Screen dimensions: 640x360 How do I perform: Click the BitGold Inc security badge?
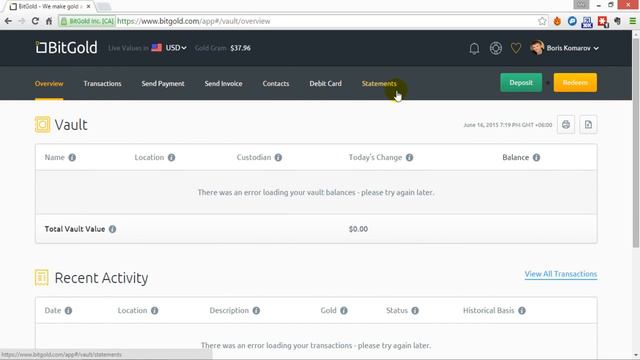(x=87, y=21)
